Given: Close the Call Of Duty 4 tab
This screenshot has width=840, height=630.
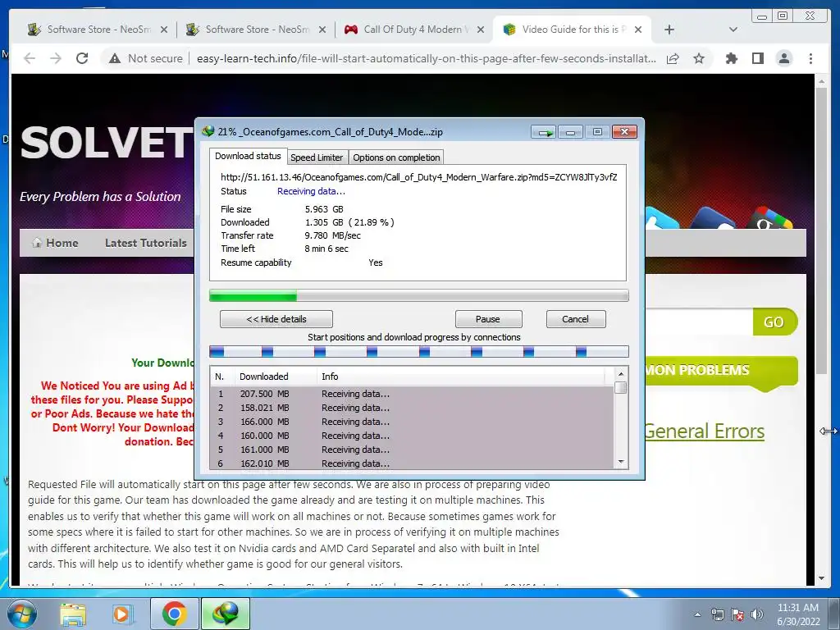Looking at the screenshot, I should [x=481, y=30].
